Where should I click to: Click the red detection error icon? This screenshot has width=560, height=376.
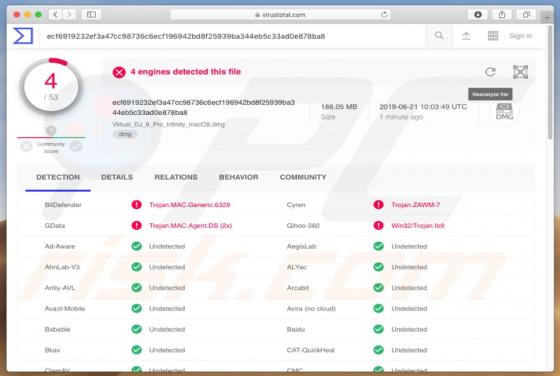(119, 72)
